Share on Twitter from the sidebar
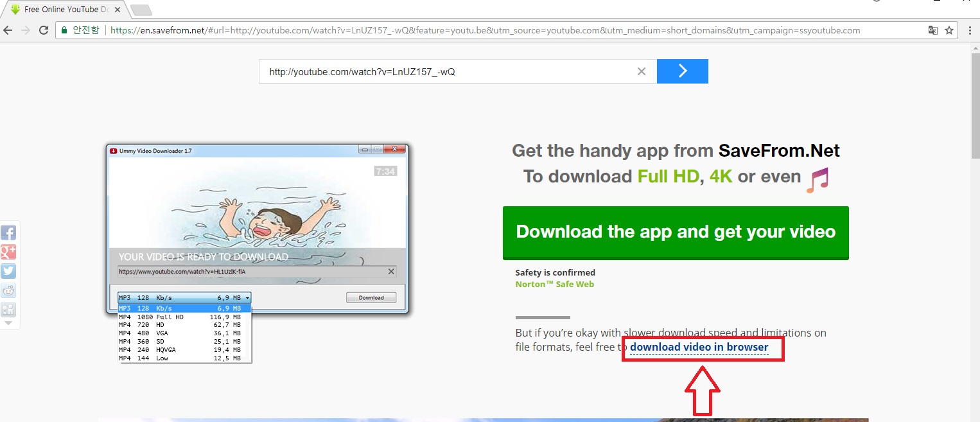The image size is (980, 422). point(8,271)
